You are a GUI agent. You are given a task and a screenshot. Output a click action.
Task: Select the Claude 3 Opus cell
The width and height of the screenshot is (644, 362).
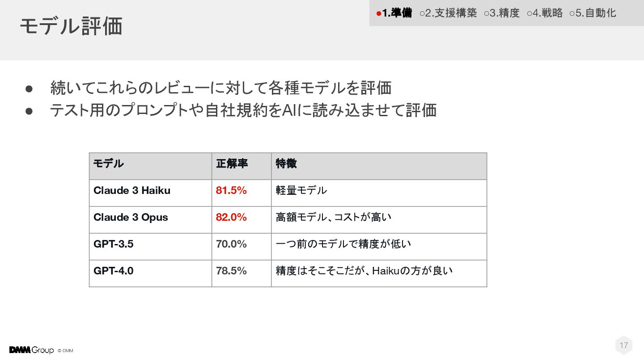131,217
